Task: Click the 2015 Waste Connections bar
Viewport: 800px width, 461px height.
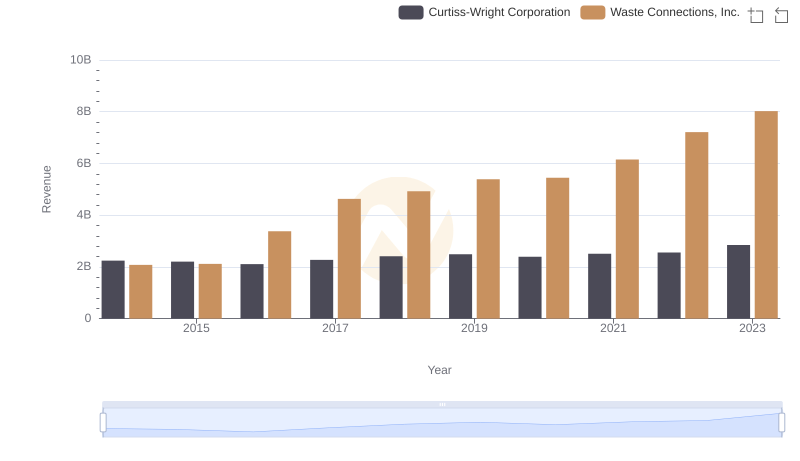Action: pyautogui.click(x=210, y=291)
